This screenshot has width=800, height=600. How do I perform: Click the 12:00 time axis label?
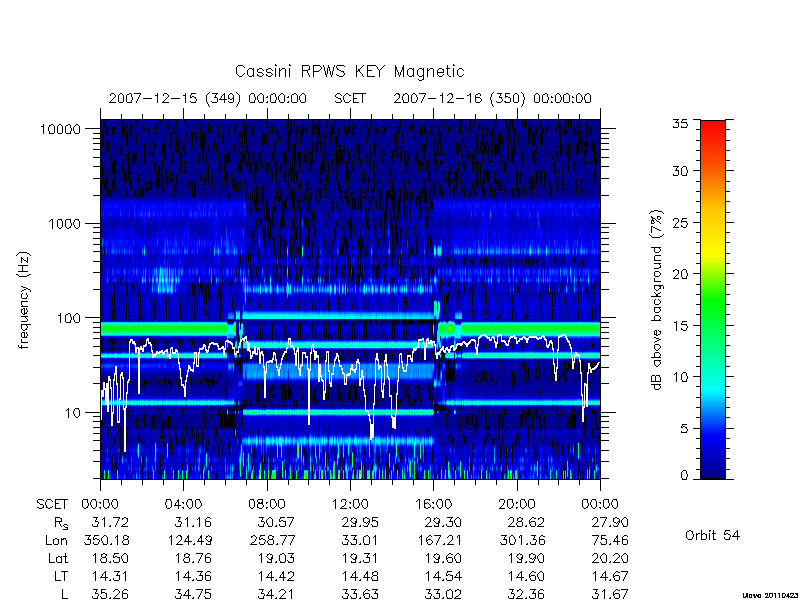click(x=350, y=504)
